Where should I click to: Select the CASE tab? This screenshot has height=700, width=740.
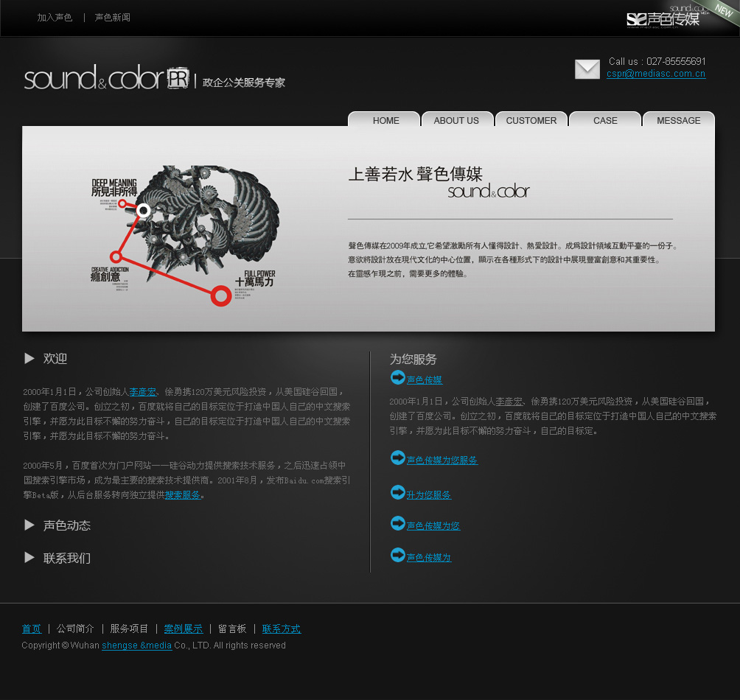(605, 119)
